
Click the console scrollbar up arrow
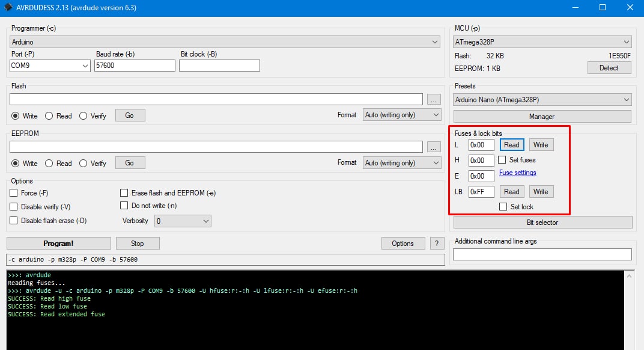pos(629,276)
